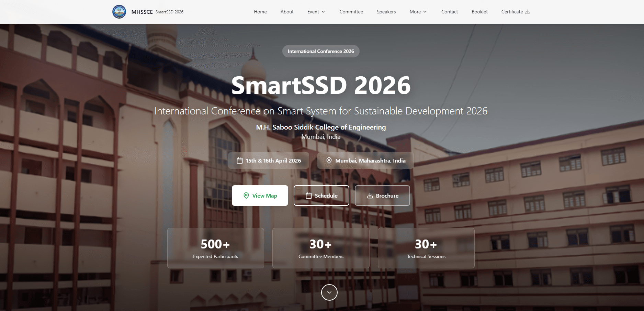This screenshot has height=311, width=644.
Task: Click the International Conference 2026 pill badge
Action: pos(321,51)
